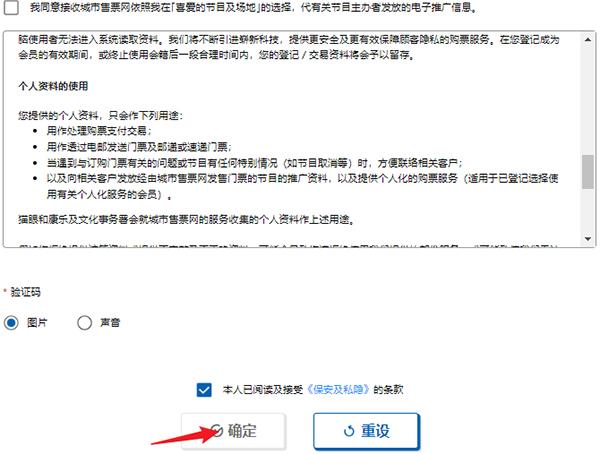Click the 声音 label text
This screenshot has width=600, height=454.
pyautogui.click(x=110, y=323)
